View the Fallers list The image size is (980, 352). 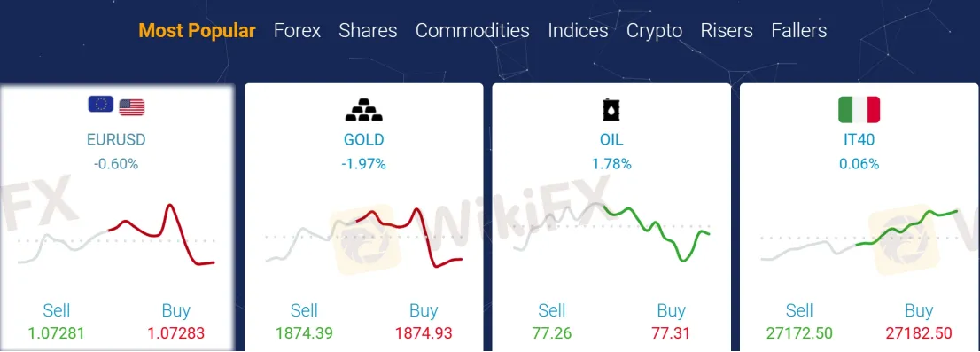pyautogui.click(x=799, y=31)
